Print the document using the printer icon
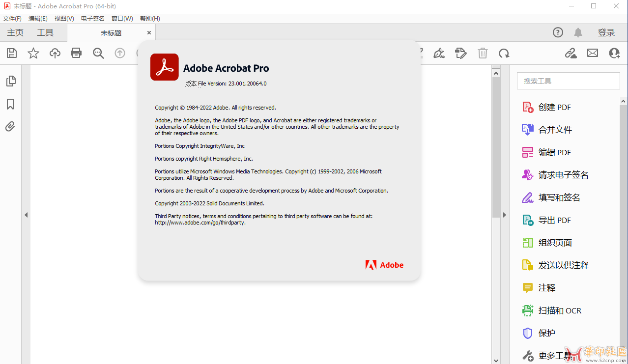The image size is (628, 364). click(x=76, y=53)
